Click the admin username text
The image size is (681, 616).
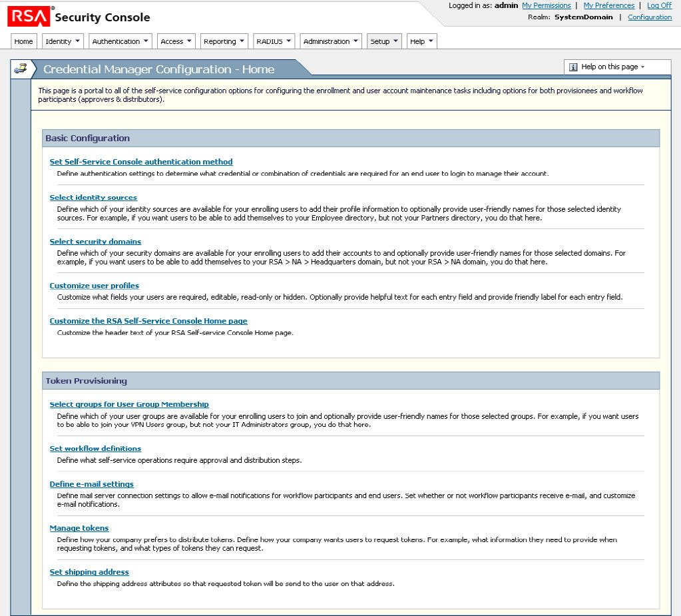(506, 5)
